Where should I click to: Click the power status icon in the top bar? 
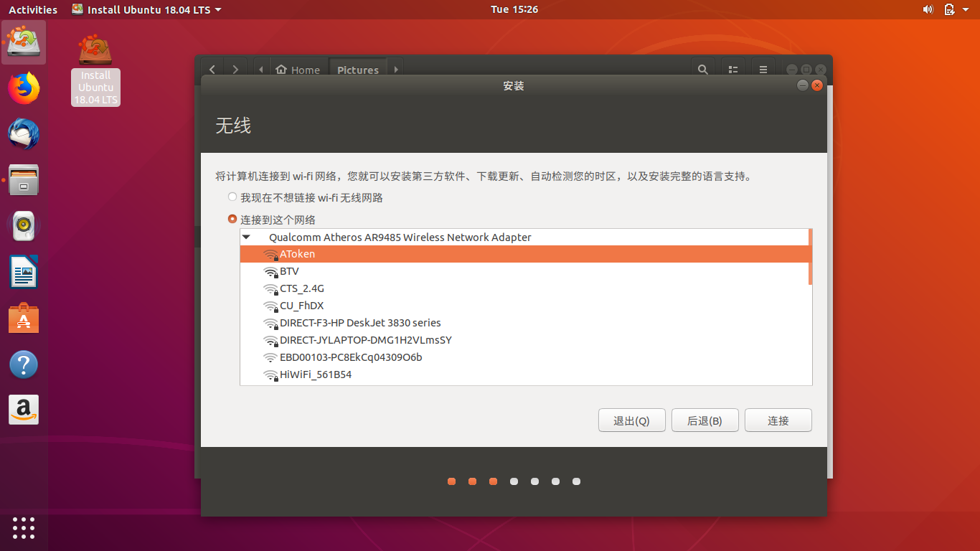click(949, 9)
